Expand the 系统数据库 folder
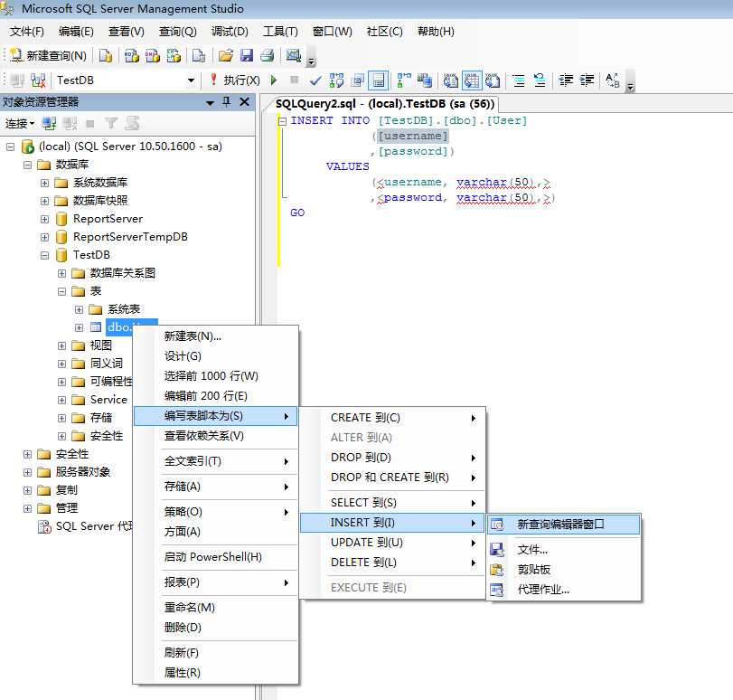The image size is (733, 700). pos(44,183)
